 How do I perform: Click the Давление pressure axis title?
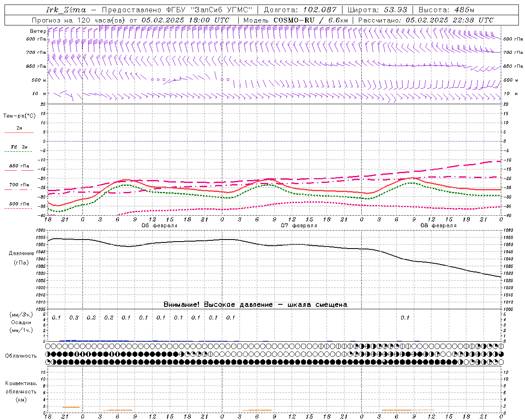coord(21,253)
